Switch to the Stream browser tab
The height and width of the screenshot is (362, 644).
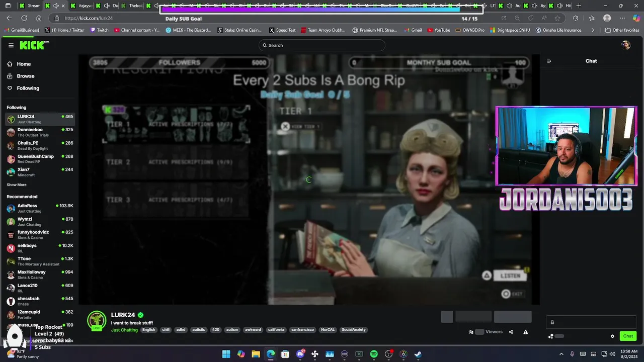[30, 6]
